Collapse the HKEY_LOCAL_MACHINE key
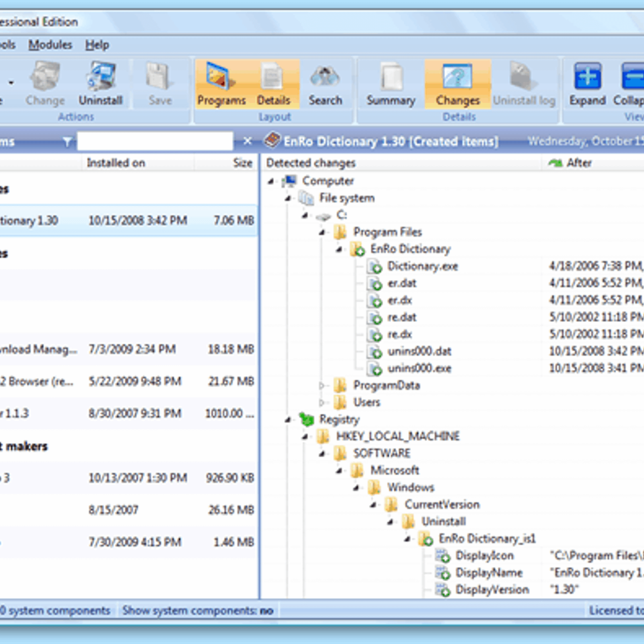 coord(305,437)
